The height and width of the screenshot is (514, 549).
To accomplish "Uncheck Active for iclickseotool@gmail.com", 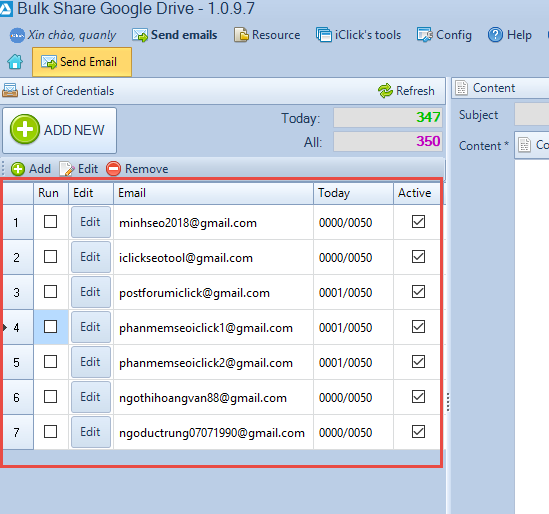I will (x=418, y=257).
